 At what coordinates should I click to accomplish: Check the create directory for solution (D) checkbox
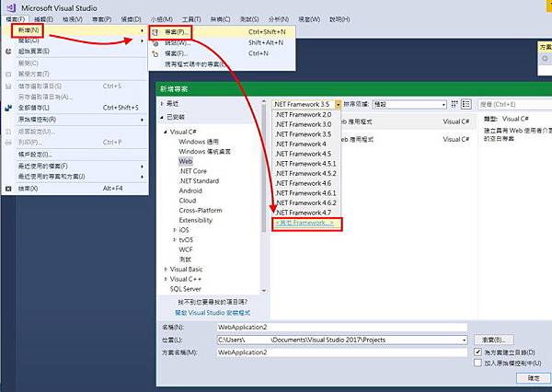(477, 352)
